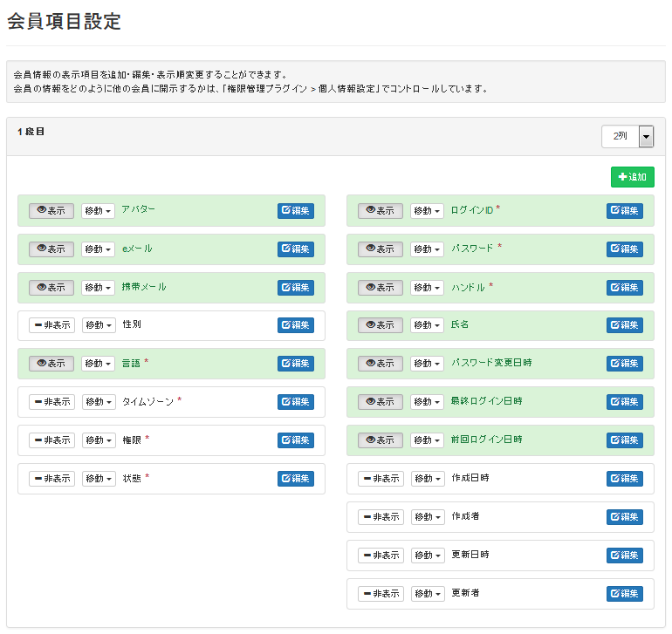Open the edit for タイムゾーン

tap(295, 402)
